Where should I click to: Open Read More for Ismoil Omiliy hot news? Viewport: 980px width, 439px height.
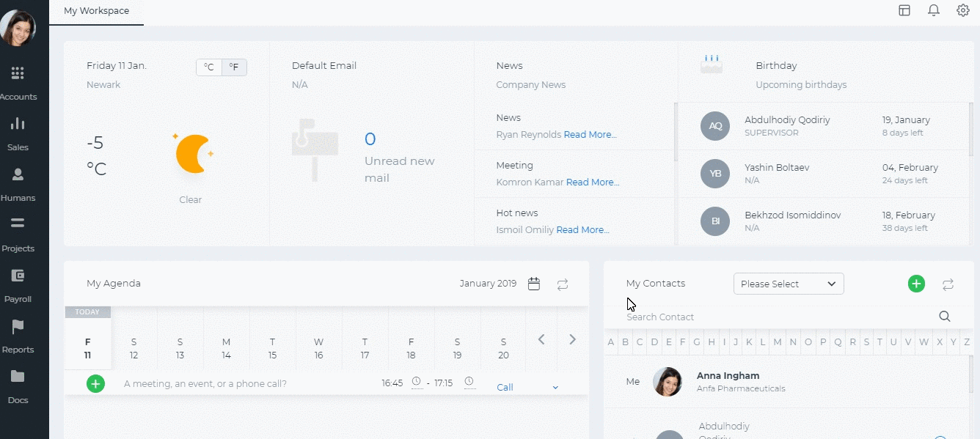pos(582,230)
